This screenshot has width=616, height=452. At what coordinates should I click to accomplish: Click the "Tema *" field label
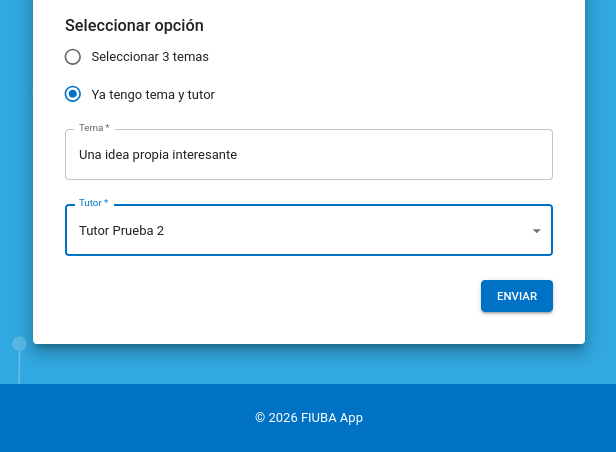(x=94, y=128)
